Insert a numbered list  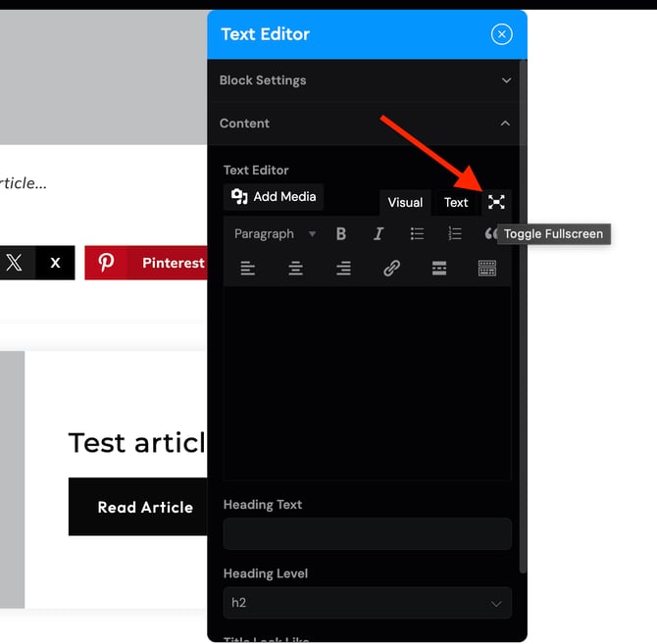click(x=455, y=233)
